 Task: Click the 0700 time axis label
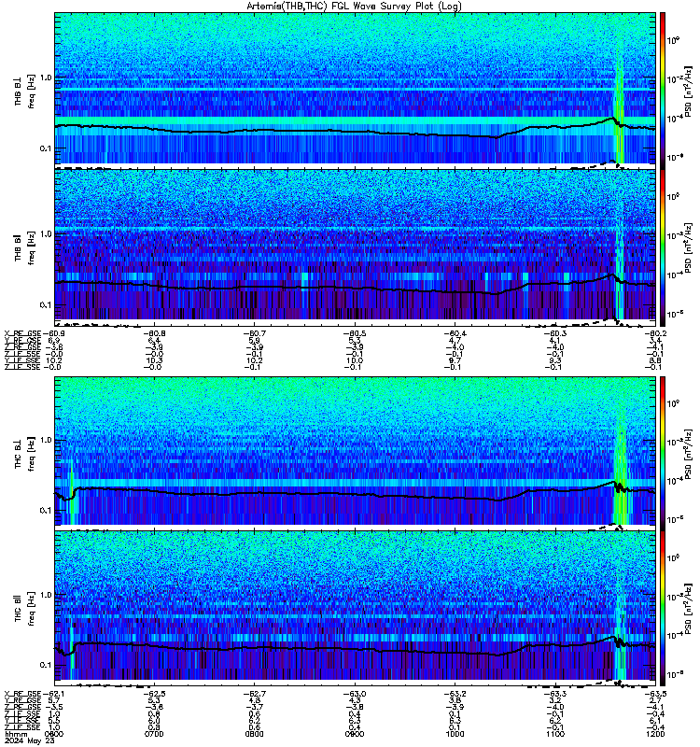pyautogui.click(x=154, y=734)
